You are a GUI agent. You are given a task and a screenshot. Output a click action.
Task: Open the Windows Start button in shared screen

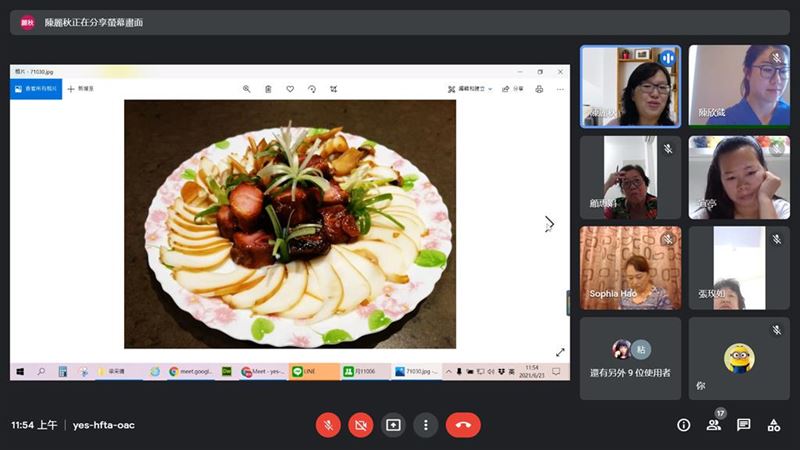click(20, 371)
